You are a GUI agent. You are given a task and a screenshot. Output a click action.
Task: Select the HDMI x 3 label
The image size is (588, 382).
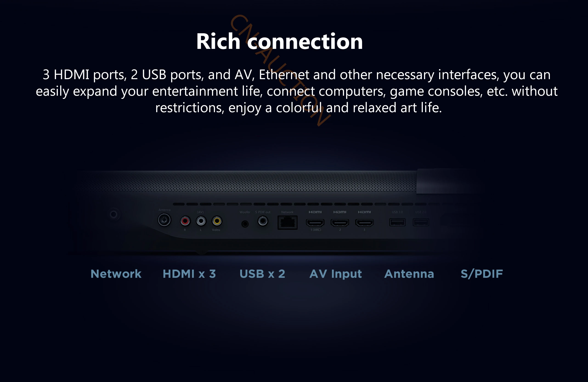(x=189, y=274)
